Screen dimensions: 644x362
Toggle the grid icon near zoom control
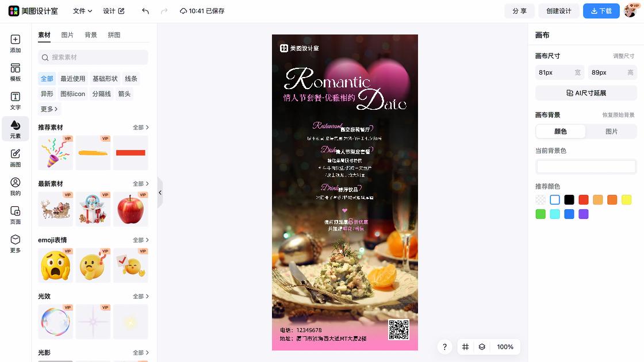[465, 347]
